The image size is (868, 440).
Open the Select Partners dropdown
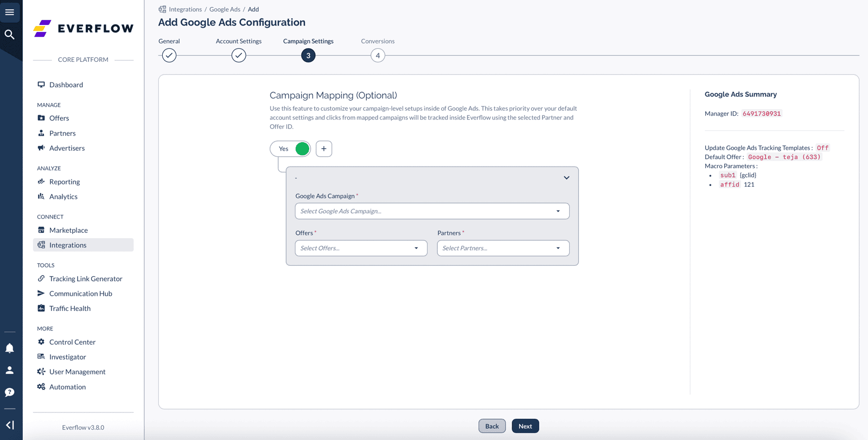pos(503,248)
